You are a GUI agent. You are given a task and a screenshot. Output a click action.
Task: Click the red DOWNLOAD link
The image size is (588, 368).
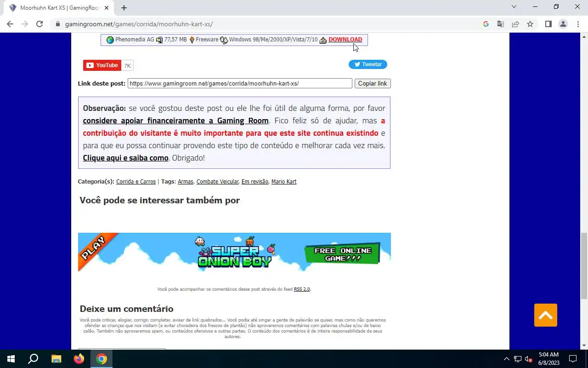[x=345, y=40]
